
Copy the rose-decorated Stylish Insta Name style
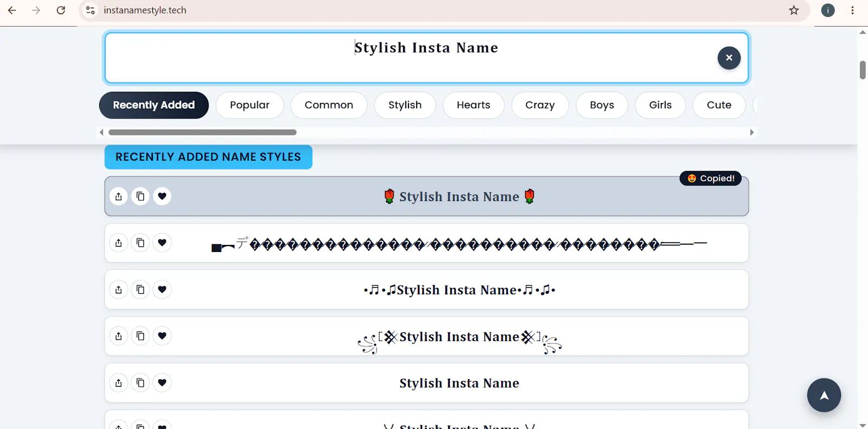click(x=141, y=196)
